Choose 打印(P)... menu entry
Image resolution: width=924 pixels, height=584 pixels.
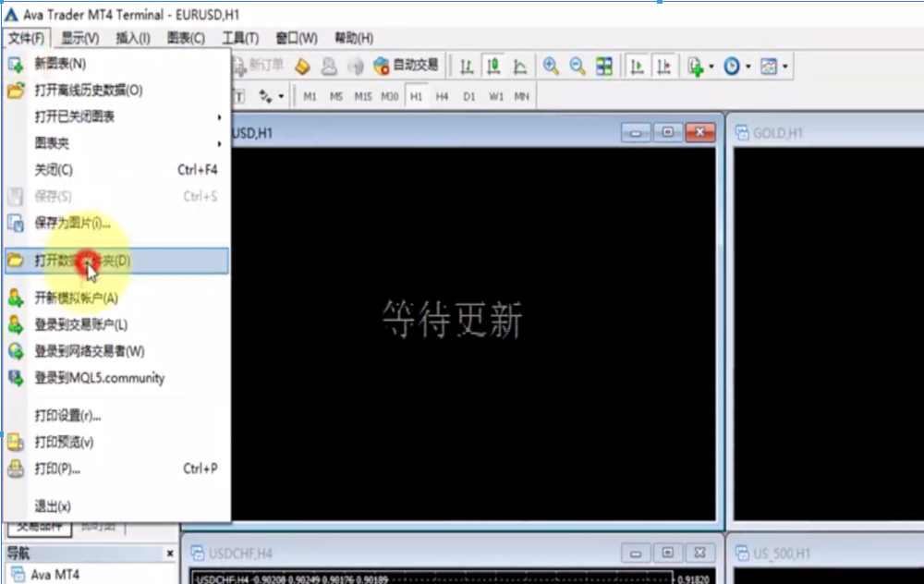(116, 468)
